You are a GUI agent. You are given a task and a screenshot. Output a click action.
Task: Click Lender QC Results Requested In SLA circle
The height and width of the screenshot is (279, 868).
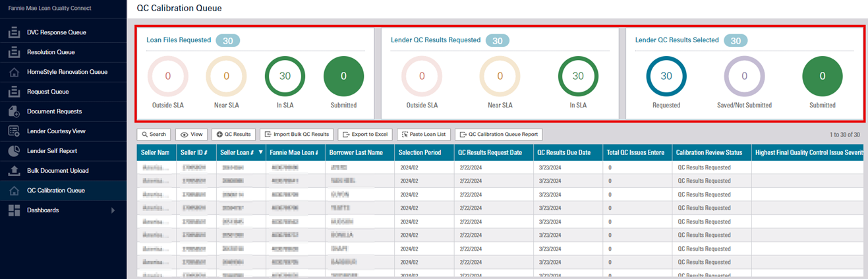tap(578, 77)
